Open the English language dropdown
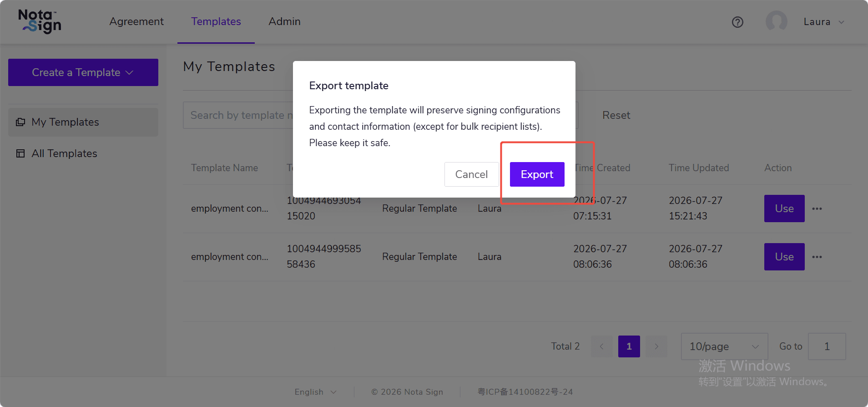868x407 pixels. click(x=315, y=392)
